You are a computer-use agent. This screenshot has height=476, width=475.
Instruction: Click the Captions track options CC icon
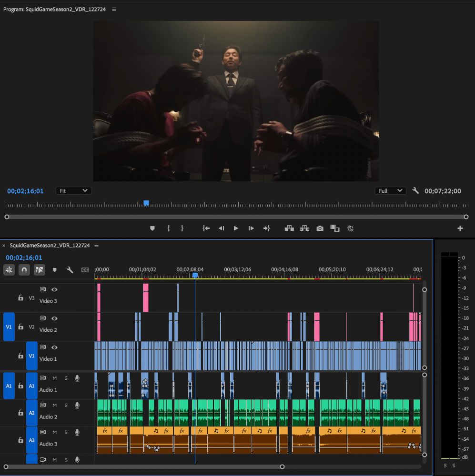pyautogui.click(x=85, y=269)
